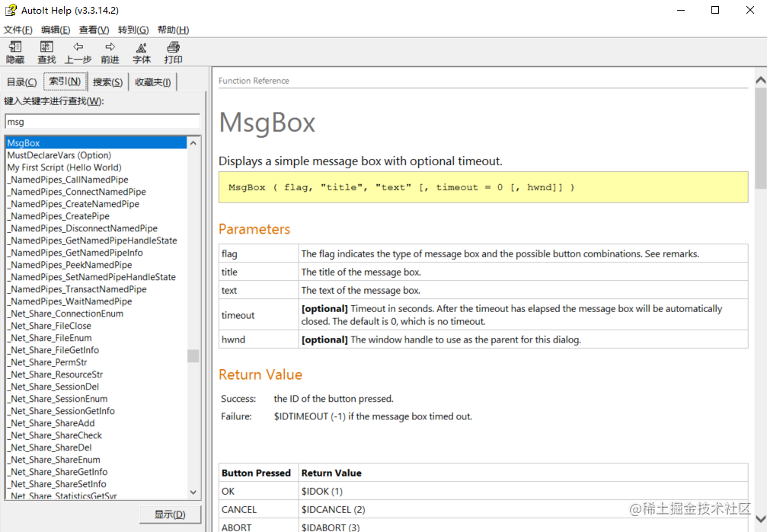Select _NamedPipes_CreatePipe entry

pyautogui.click(x=58, y=216)
